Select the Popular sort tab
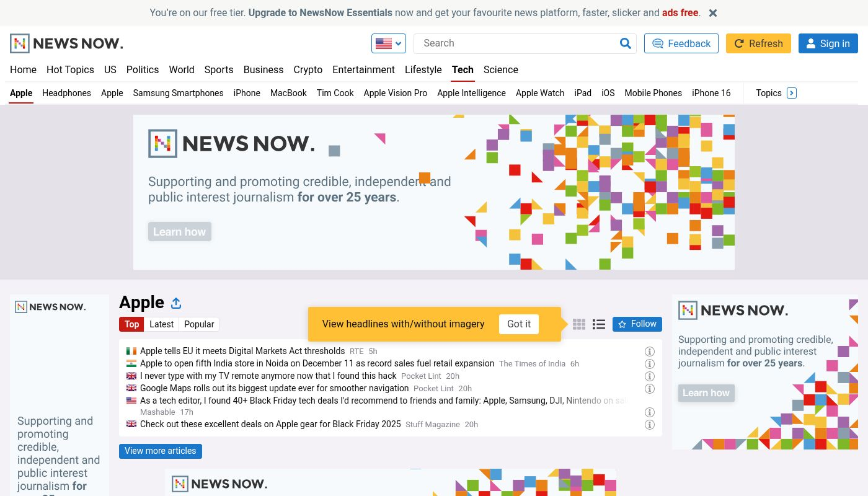 click(x=199, y=324)
